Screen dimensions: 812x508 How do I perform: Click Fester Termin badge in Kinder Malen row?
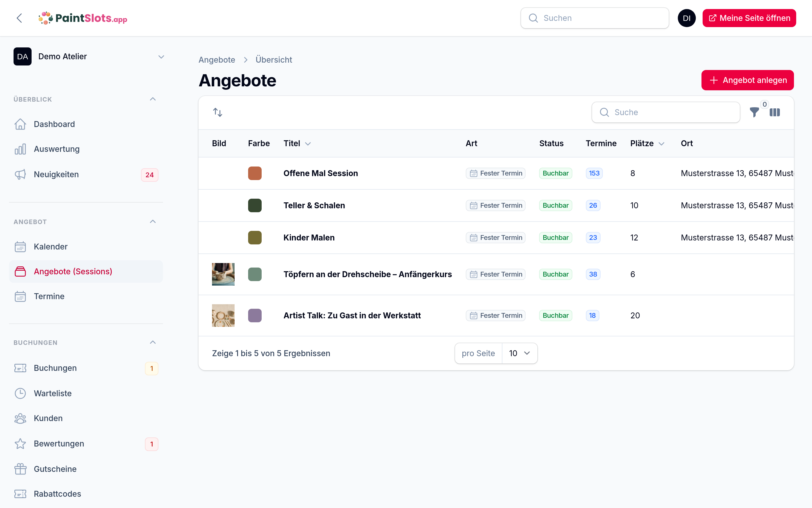(495, 238)
